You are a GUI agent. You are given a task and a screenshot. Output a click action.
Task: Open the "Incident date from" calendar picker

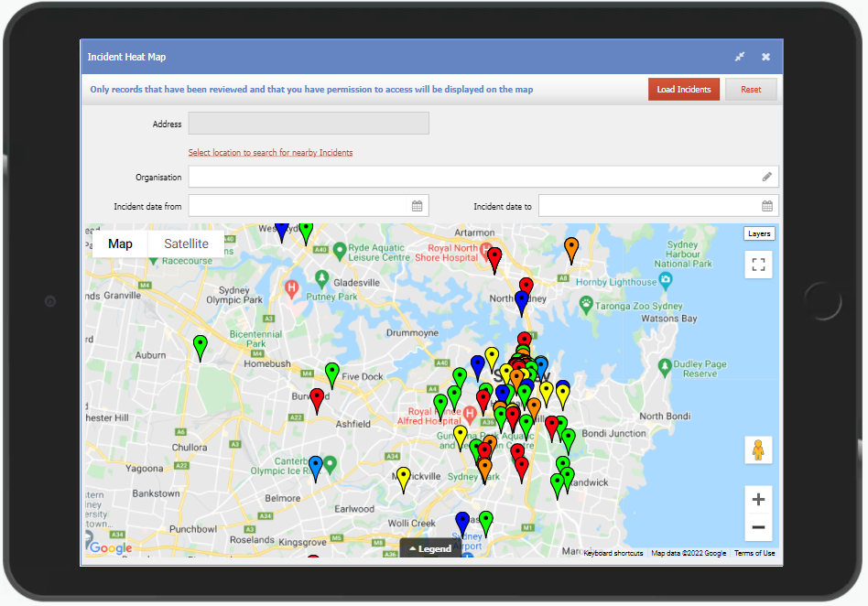(417, 205)
